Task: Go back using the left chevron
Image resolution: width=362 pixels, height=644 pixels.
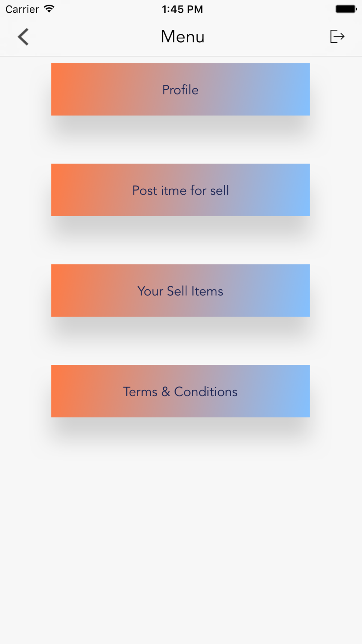Action: point(23,37)
